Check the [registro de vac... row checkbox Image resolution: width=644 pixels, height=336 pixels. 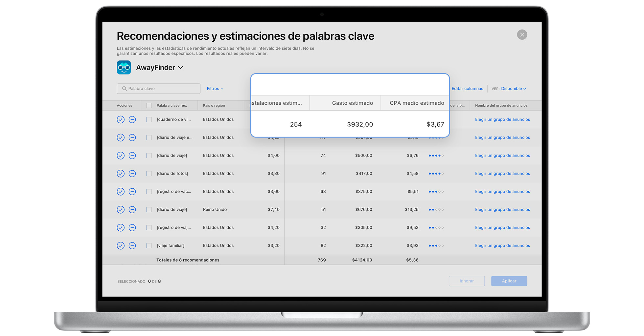149,192
